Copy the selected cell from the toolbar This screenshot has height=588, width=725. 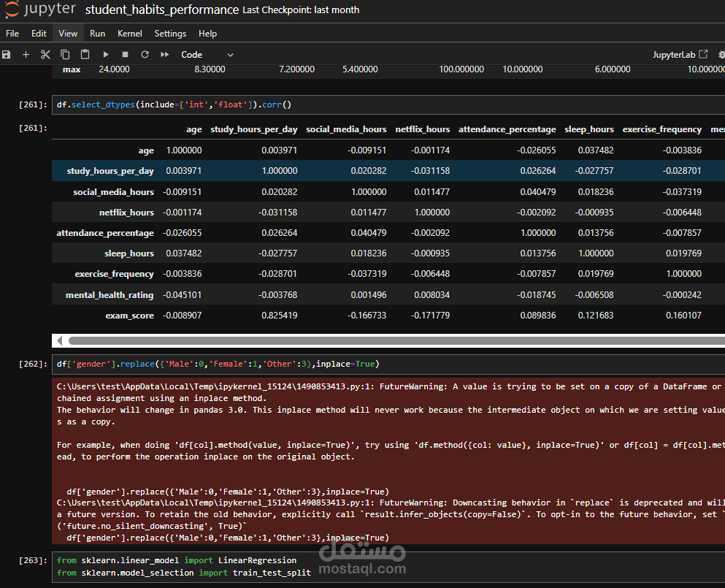pyautogui.click(x=65, y=55)
